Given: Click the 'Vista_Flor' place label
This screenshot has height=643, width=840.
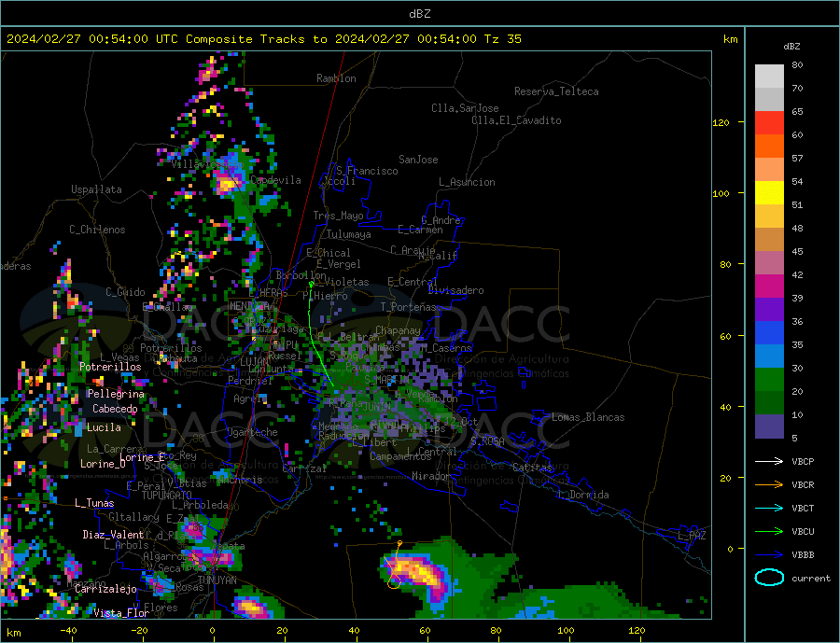Looking at the screenshot, I should click(x=121, y=613).
